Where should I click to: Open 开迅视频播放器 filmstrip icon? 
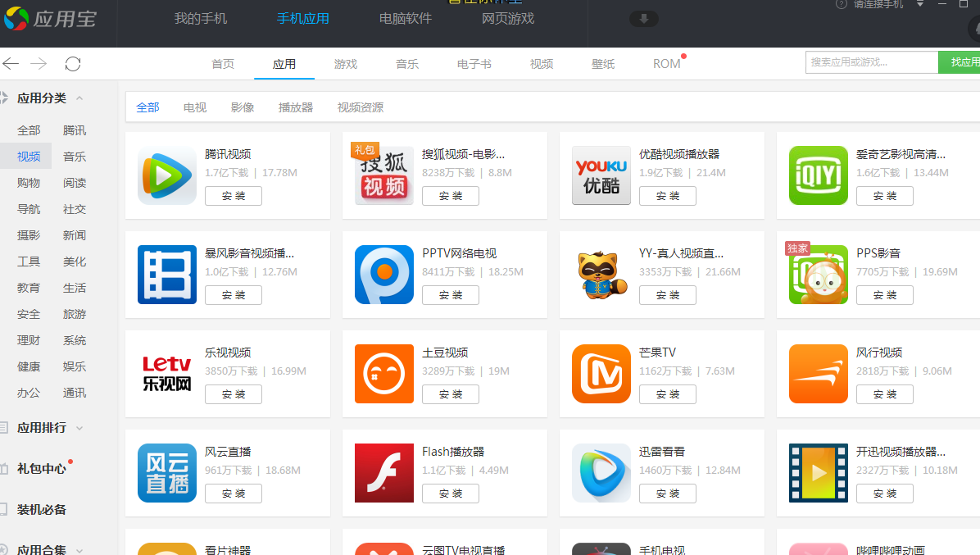pyautogui.click(x=818, y=473)
